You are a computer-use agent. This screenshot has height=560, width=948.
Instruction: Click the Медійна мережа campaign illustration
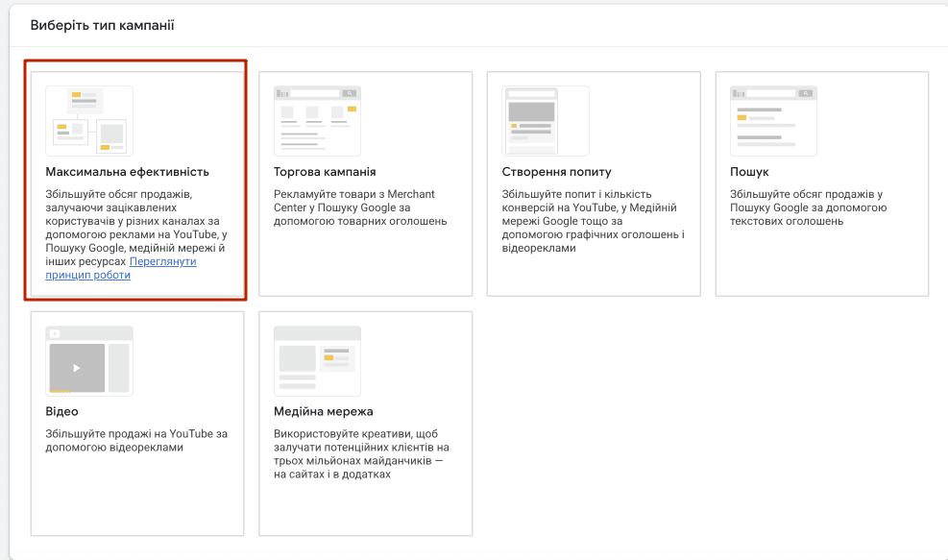click(x=317, y=361)
